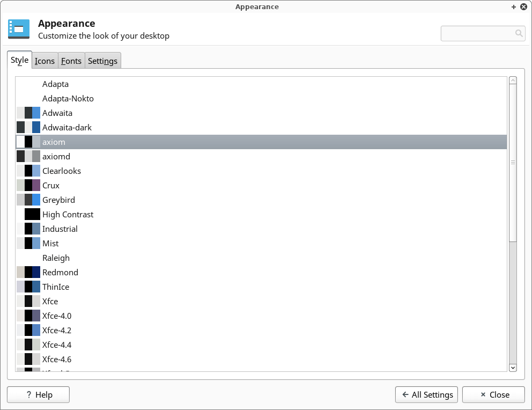Click the Close button X icon
The image size is (532, 410).
click(x=483, y=395)
